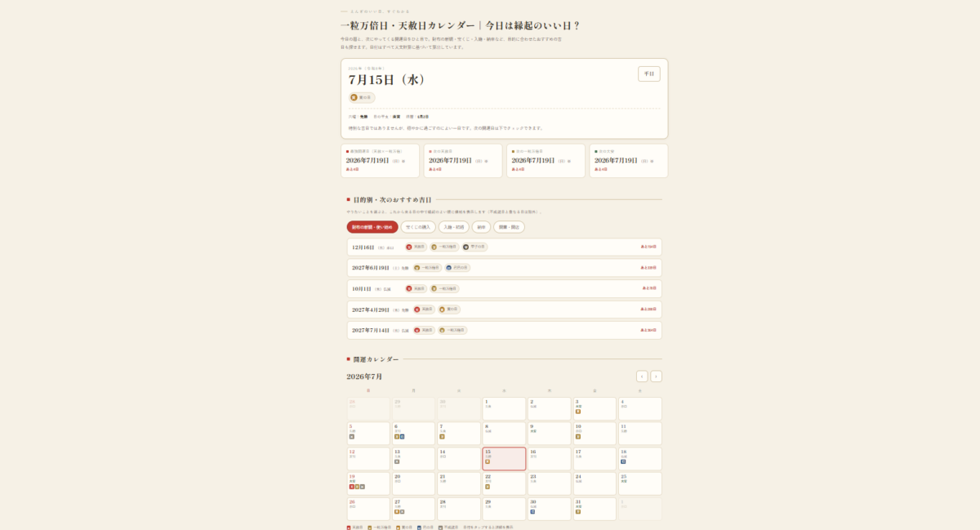
Task: Click the gold badge on July 3 calendar cell
Action: [577, 412]
